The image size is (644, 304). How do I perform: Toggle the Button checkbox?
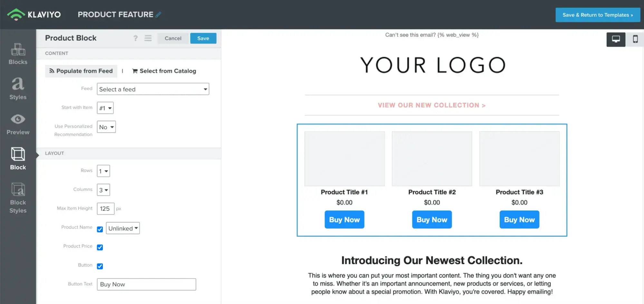point(100,266)
